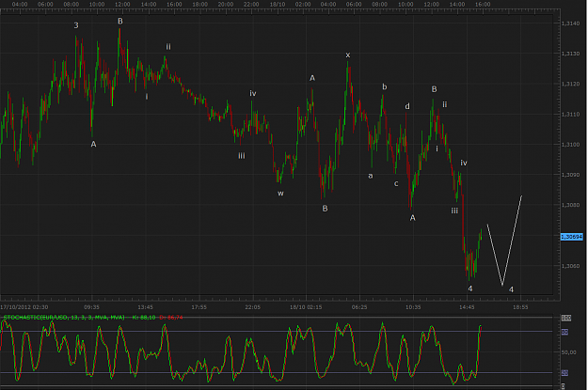Click the STOCHASTIC(EUR/USD, 13, 3, 3, MVA, MVA) indicator label
Viewport: 588px width, 390px height.
(64, 318)
